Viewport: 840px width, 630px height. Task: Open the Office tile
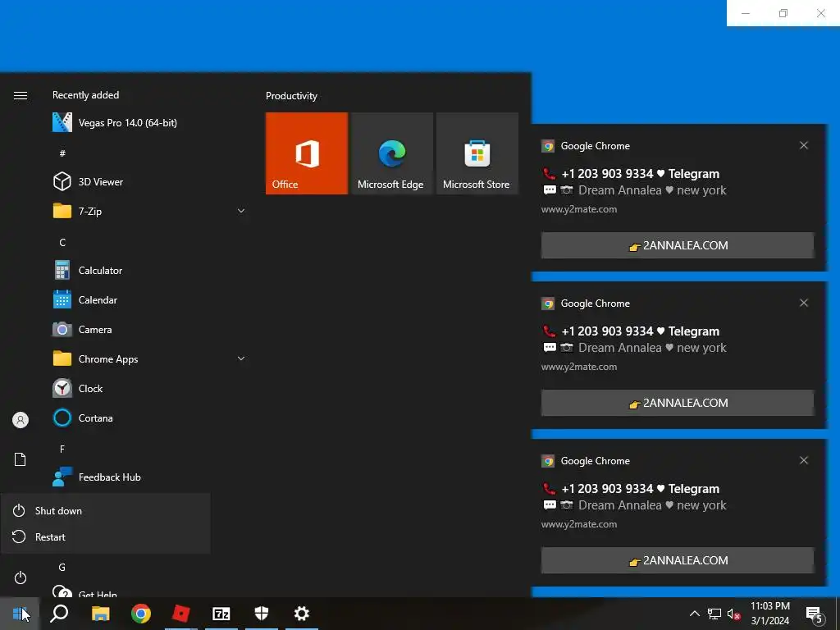pos(307,153)
